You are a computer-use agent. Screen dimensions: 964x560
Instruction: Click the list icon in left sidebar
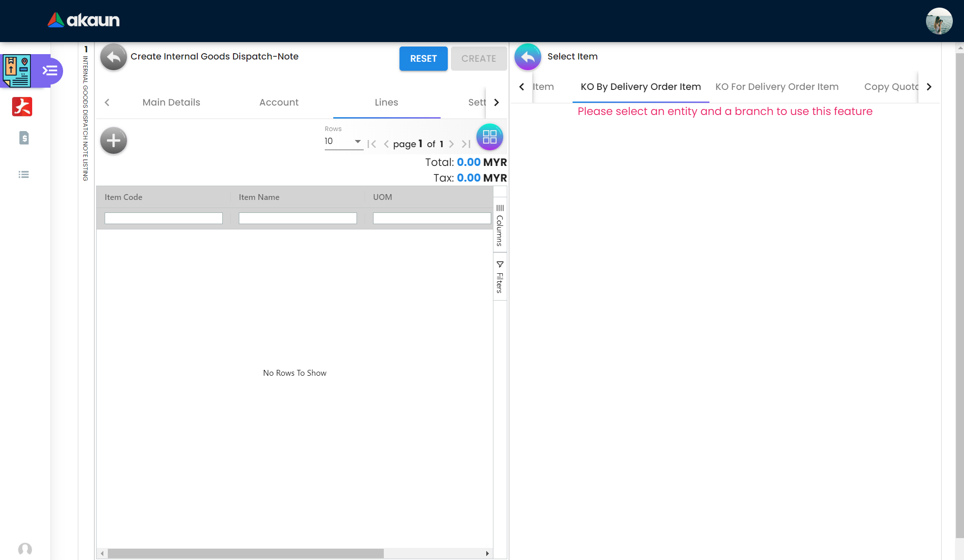(24, 174)
